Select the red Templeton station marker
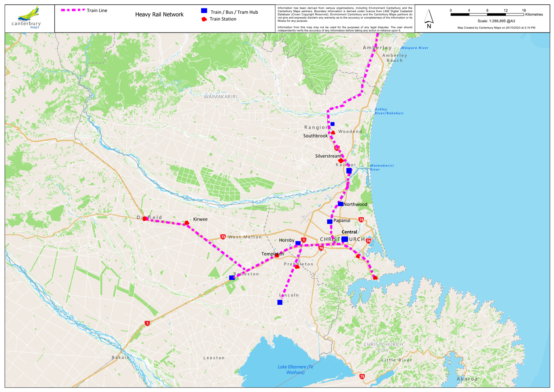 click(277, 256)
